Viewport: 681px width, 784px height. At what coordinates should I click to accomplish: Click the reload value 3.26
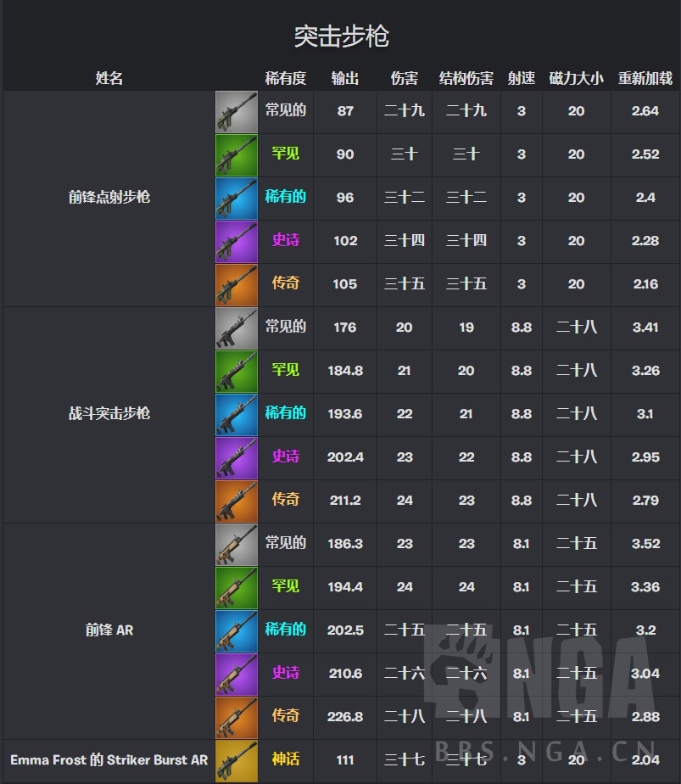[x=645, y=371]
